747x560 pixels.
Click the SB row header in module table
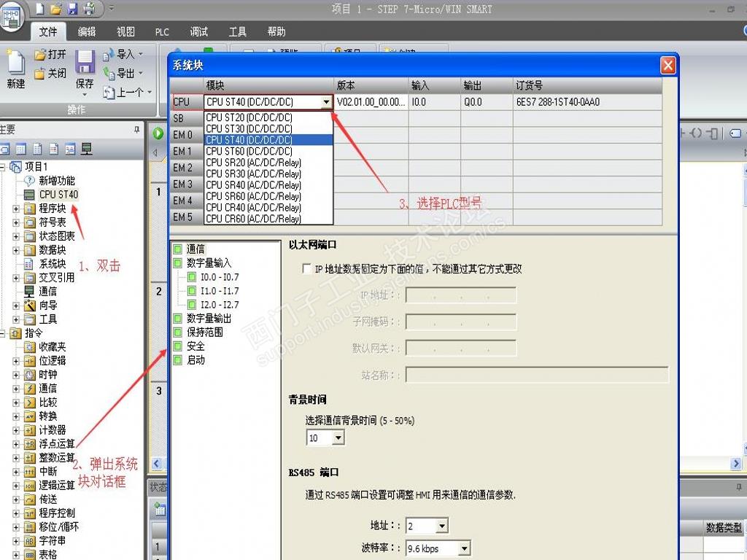187,119
